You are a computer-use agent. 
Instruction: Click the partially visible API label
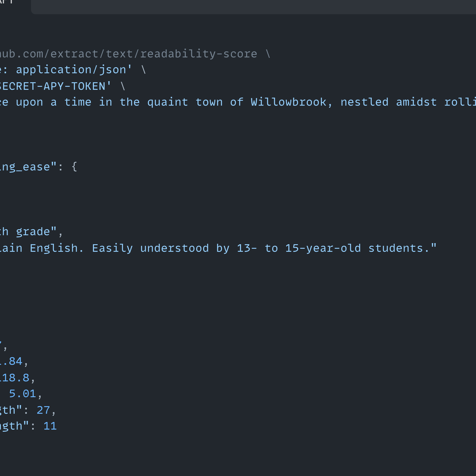[6, 2]
